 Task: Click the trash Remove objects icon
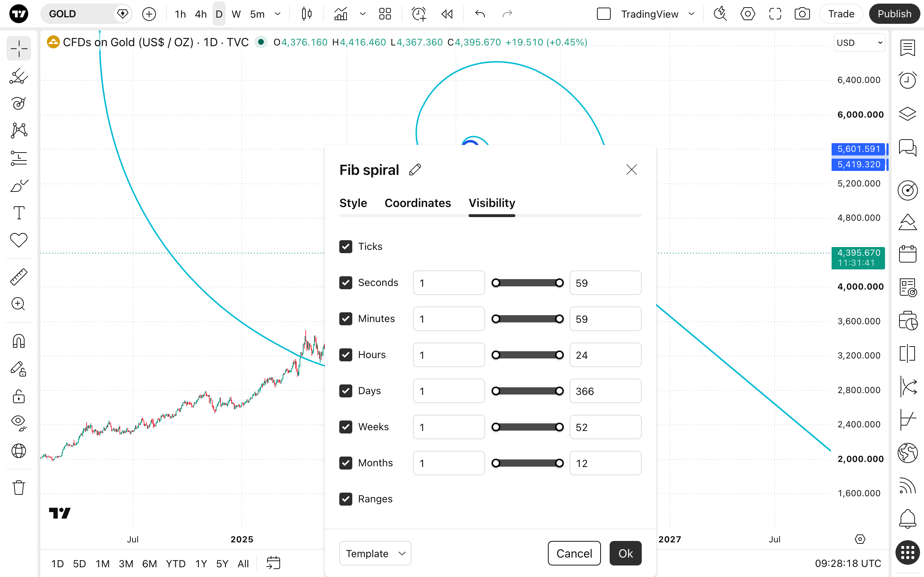pos(18,487)
